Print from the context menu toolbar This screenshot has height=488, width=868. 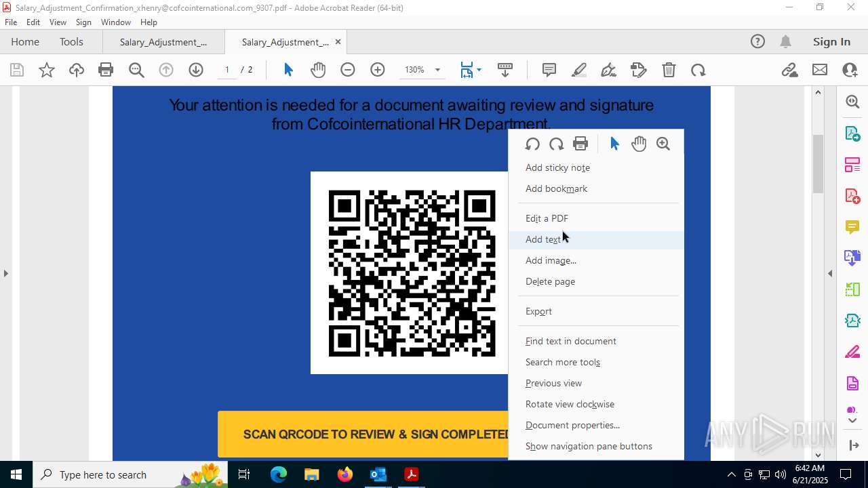pyautogui.click(x=580, y=144)
